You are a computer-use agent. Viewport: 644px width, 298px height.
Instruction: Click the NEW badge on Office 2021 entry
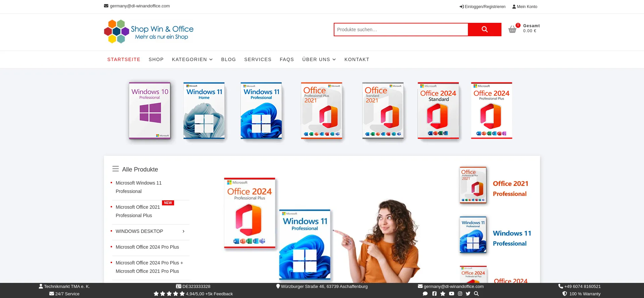[168, 203]
